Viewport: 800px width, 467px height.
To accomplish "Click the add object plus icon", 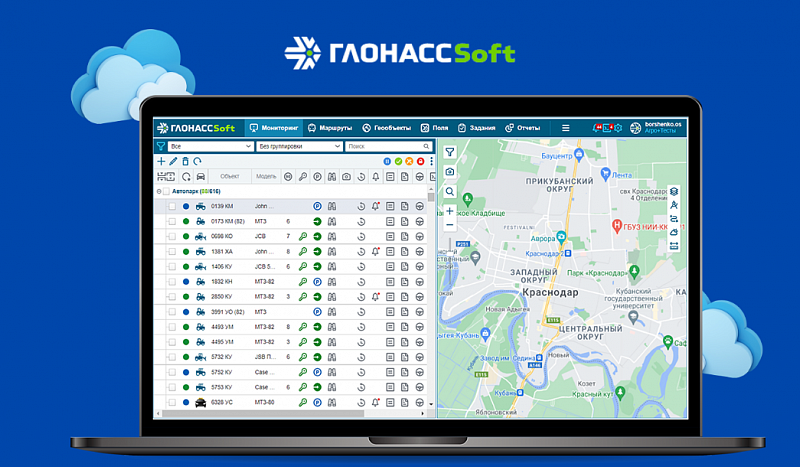I will click(x=161, y=161).
